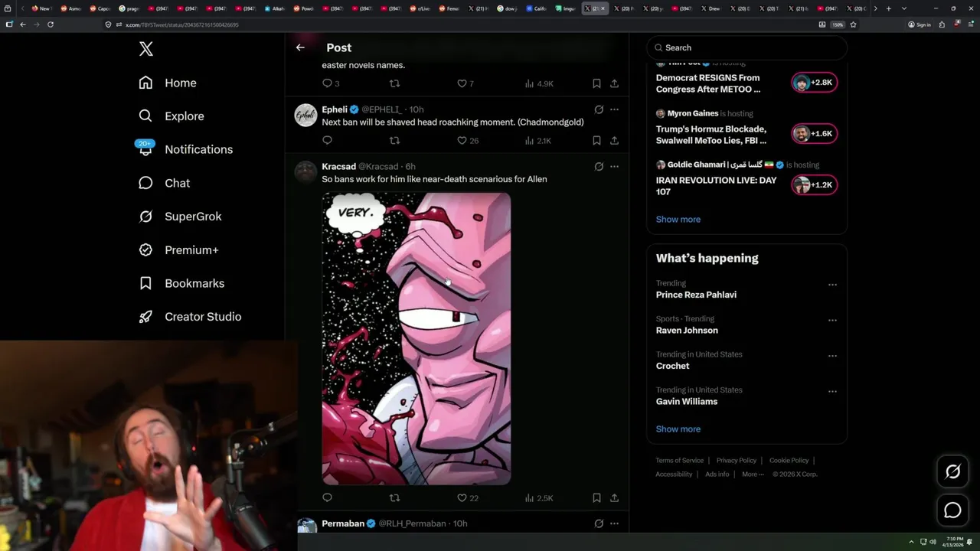Open Notifications with the 20+ badge
This screenshot has height=551, width=980.
pyautogui.click(x=185, y=149)
